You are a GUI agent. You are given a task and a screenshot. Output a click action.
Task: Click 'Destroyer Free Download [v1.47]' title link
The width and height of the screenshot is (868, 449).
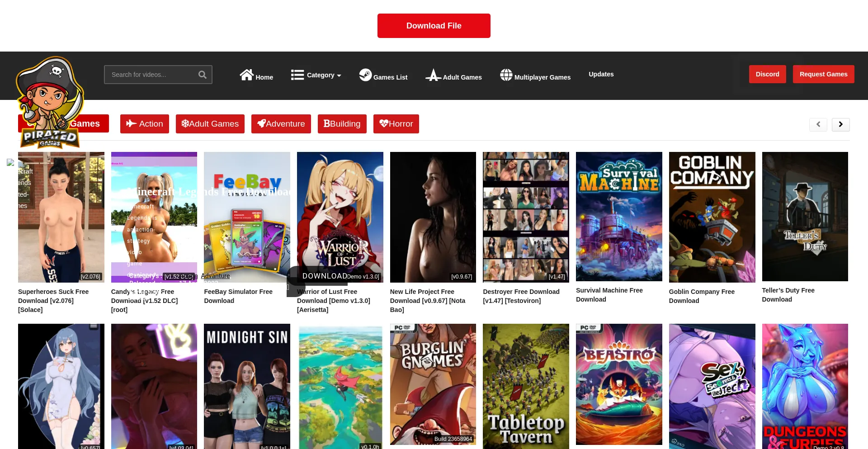pos(521,296)
